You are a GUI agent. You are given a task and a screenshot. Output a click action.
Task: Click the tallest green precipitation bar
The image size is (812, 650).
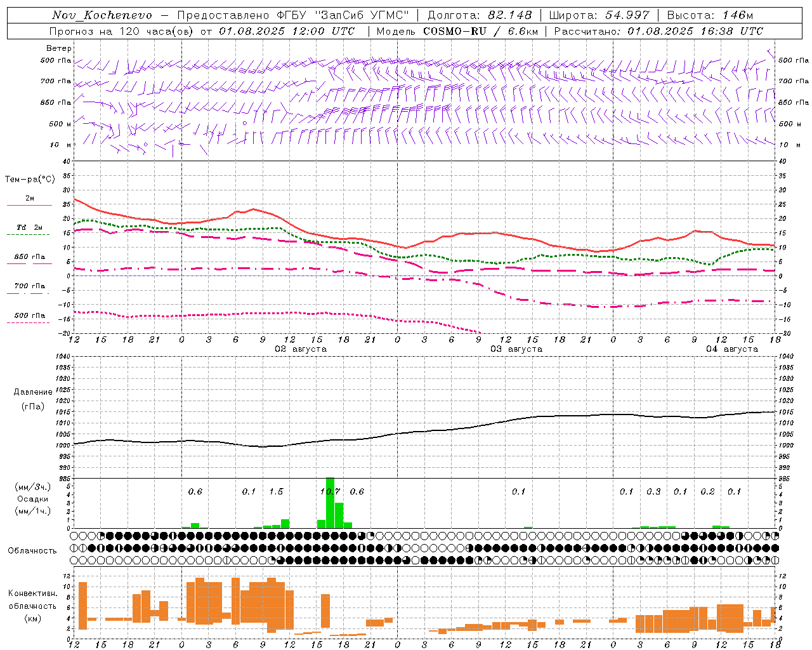click(330, 503)
